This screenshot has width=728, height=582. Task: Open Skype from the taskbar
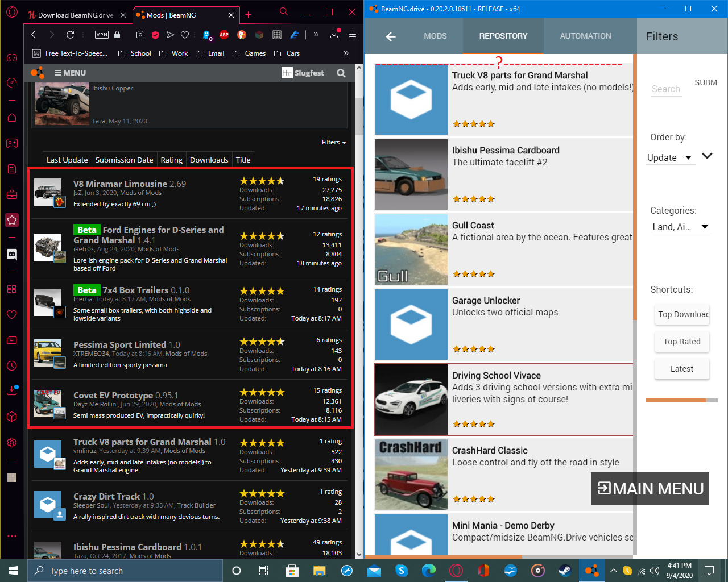402,571
